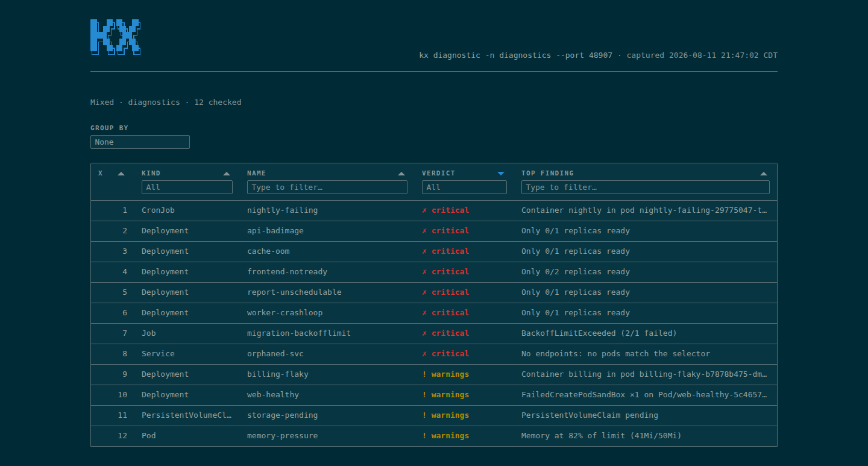868x466 pixels.
Task: Click the kx diagnostic command text
Action: tap(516, 55)
